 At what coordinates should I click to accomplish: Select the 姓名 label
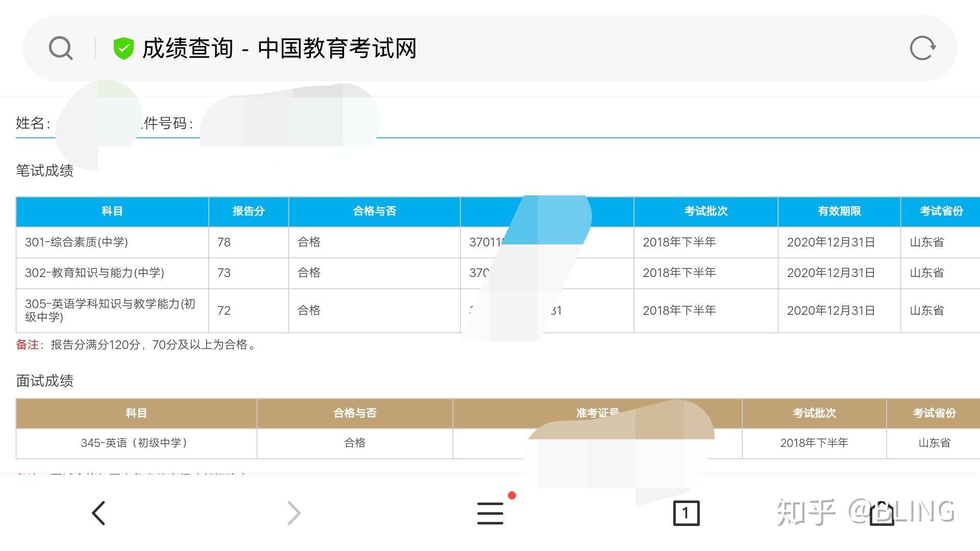point(33,123)
